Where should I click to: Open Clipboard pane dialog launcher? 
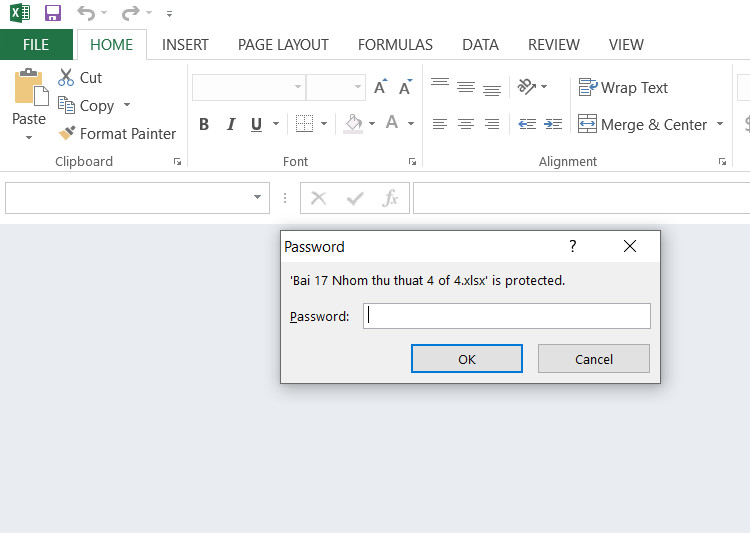(177, 162)
